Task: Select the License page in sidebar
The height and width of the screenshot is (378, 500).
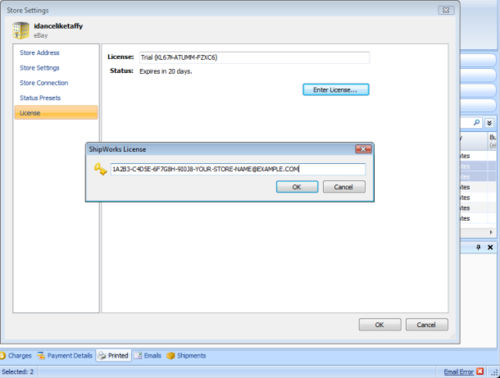Action: click(x=56, y=113)
